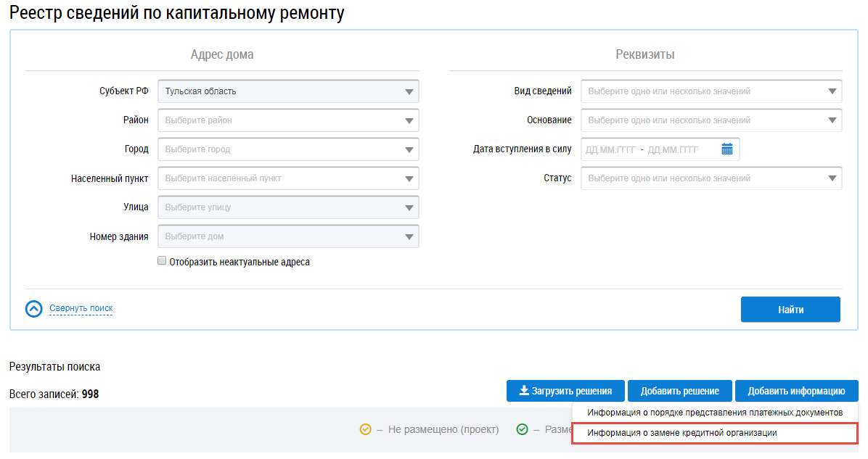Choose 'Информация о порядке представления платежных документов'

click(x=715, y=413)
